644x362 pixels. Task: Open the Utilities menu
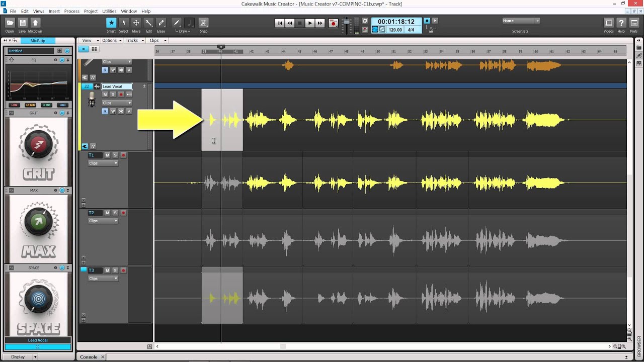point(109,11)
